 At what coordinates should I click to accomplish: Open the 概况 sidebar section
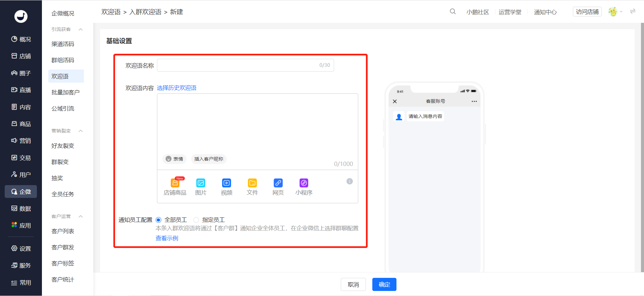(x=21, y=39)
